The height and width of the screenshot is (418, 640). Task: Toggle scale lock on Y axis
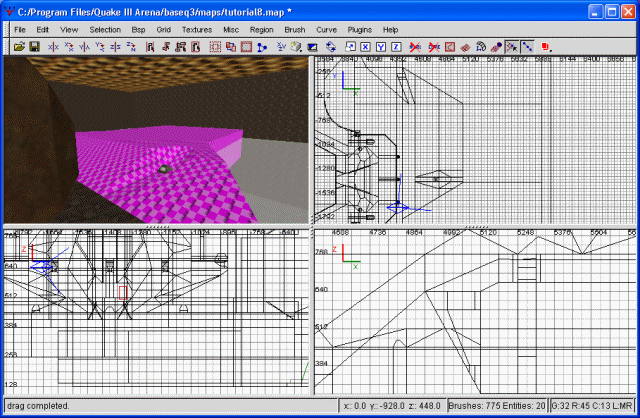pos(381,47)
